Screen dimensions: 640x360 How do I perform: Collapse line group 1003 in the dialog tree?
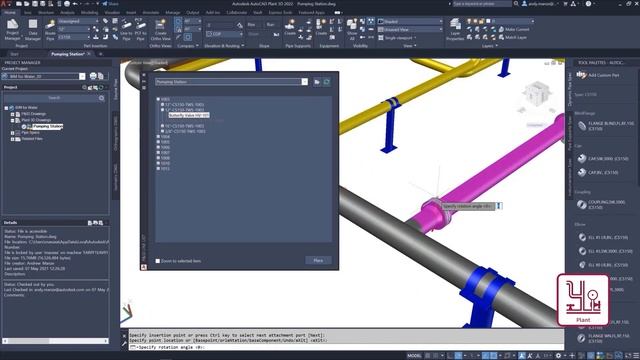pos(158,99)
